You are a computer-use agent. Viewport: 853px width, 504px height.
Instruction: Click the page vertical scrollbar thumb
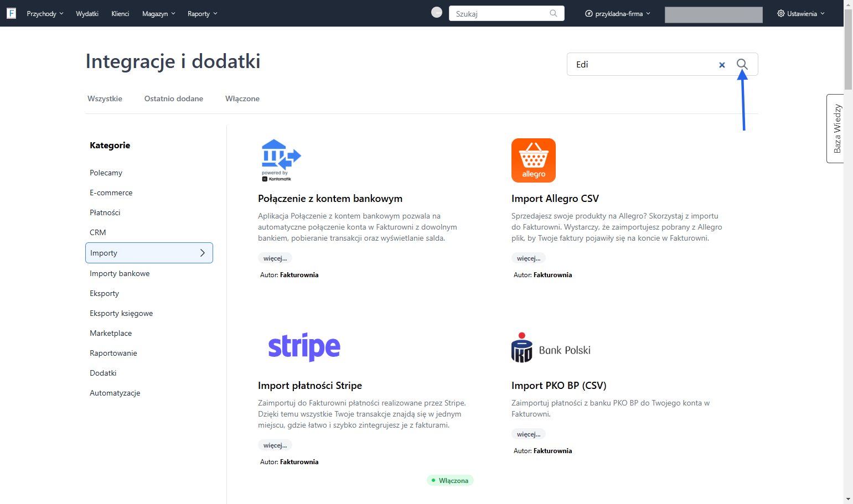click(x=848, y=50)
